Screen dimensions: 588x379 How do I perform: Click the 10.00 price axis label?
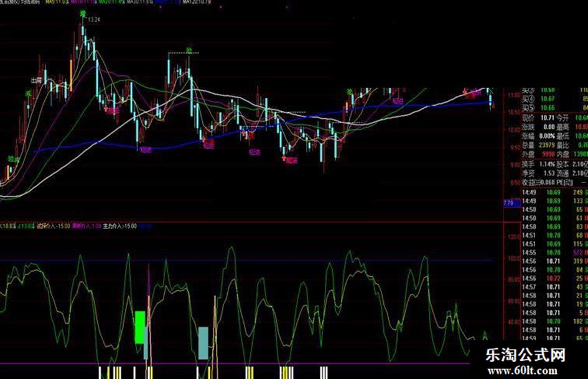tap(513, 130)
